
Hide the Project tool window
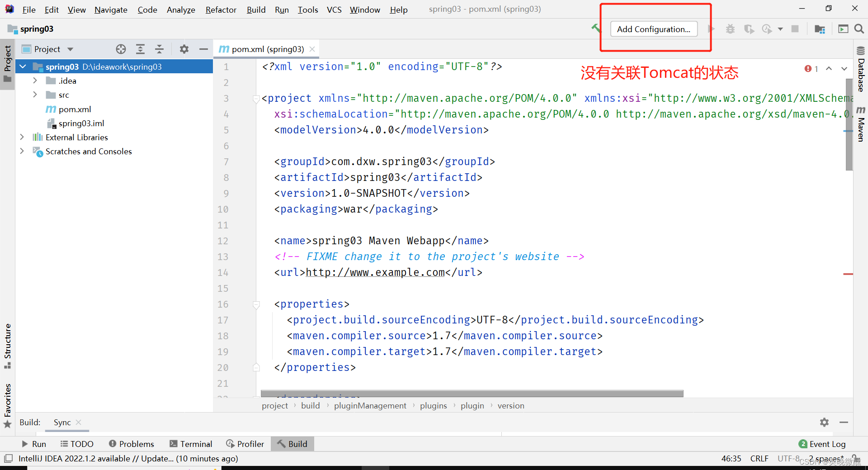pyautogui.click(x=203, y=49)
